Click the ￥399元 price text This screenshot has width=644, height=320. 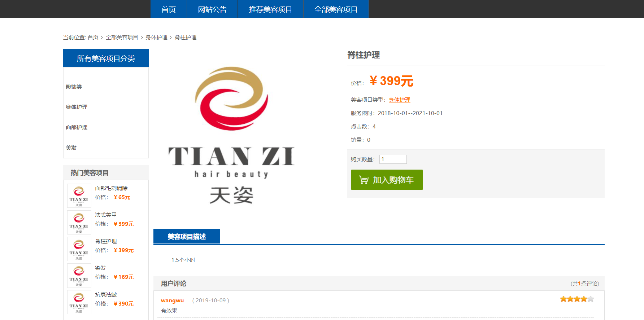pyautogui.click(x=391, y=81)
